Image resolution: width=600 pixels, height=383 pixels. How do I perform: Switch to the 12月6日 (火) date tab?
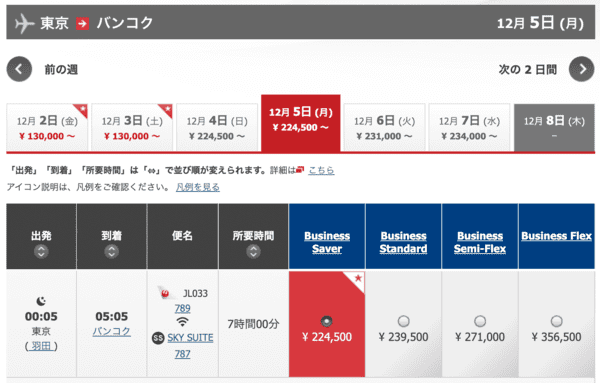(384, 127)
